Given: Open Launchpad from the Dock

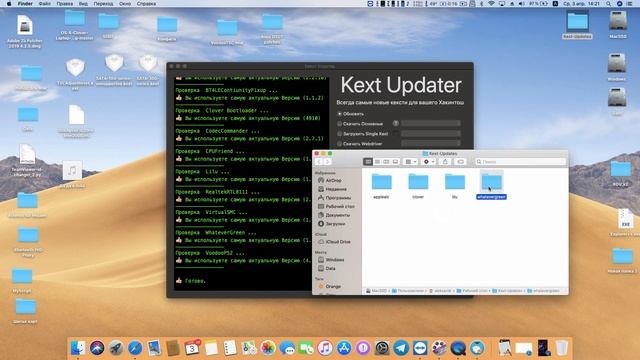Looking at the screenshot, I should [116, 348].
